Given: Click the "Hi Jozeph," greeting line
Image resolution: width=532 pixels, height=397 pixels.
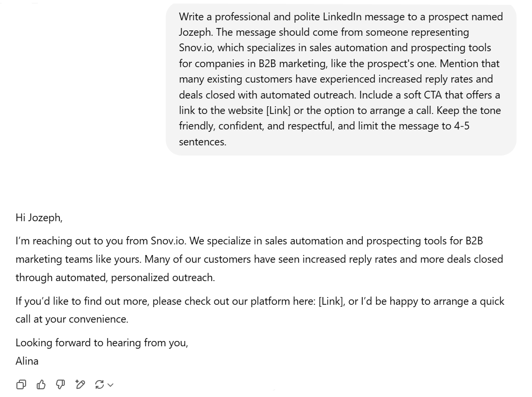Looking at the screenshot, I should (39, 218).
